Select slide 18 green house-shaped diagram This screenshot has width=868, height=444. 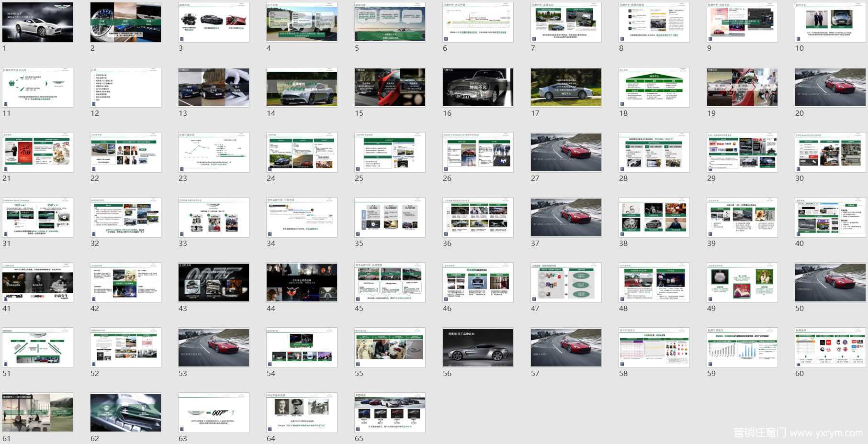click(x=654, y=87)
